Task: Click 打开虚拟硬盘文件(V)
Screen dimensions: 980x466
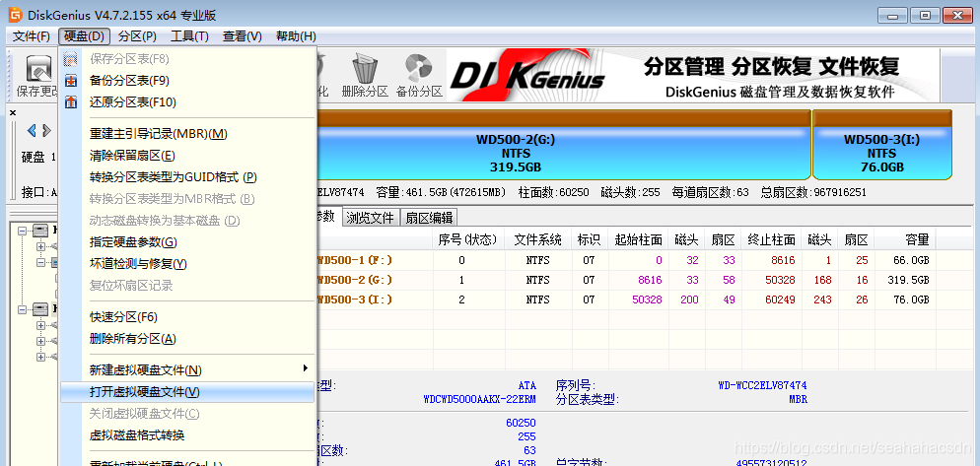Action: [187, 392]
